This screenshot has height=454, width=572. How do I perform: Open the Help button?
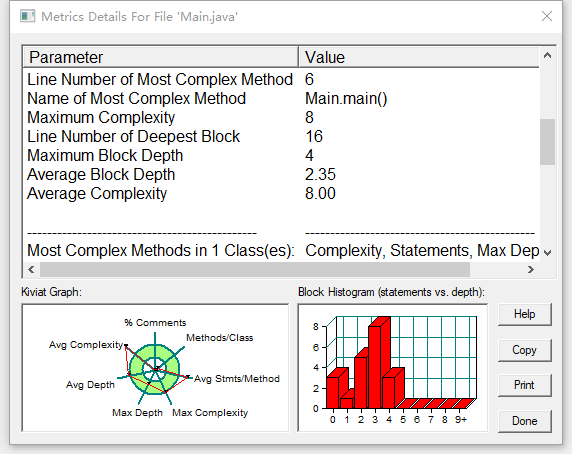tap(525, 314)
